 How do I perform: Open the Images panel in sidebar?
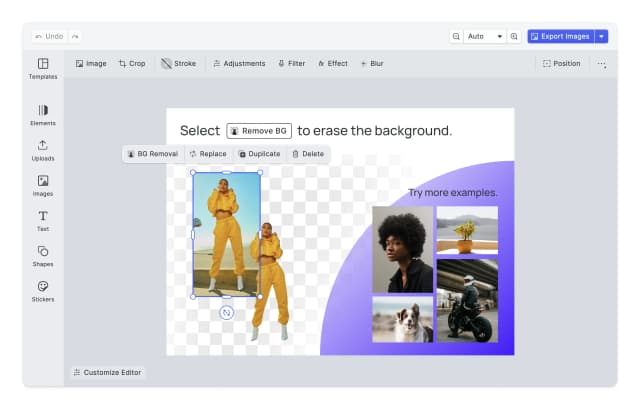(43, 185)
